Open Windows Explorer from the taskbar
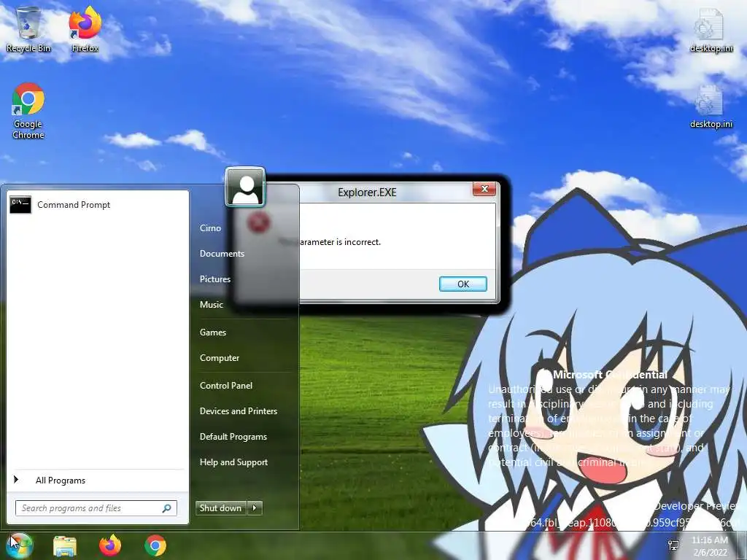 [65, 545]
